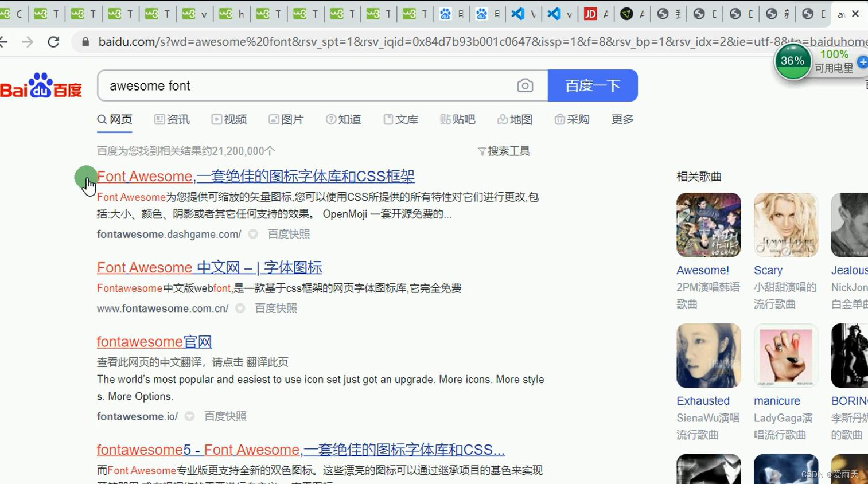Viewport: 868px width, 484px height.
Task: Open the Font Awesome 中文网 result link
Action: pyautogui.click(x=209, y=267)
